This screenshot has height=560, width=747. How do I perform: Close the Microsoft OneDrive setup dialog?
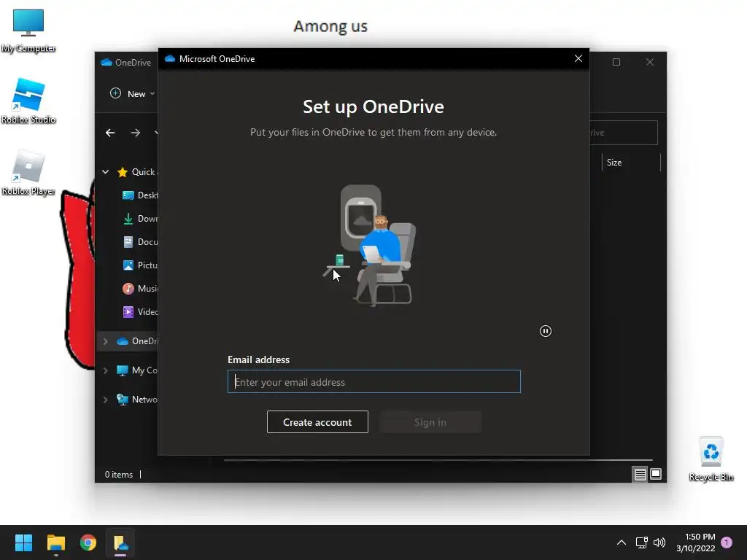click(x=578, y=58)
